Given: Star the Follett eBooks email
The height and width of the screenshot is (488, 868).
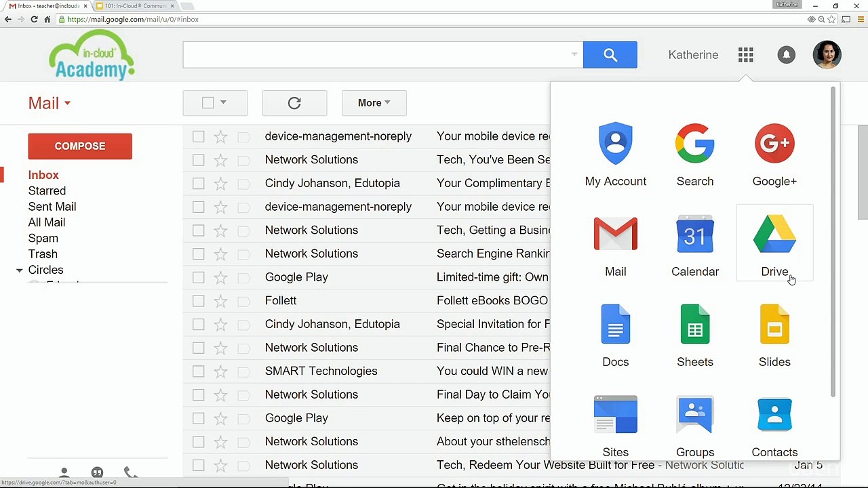Looking at the screenshot, I should click(x=220, y=301).
